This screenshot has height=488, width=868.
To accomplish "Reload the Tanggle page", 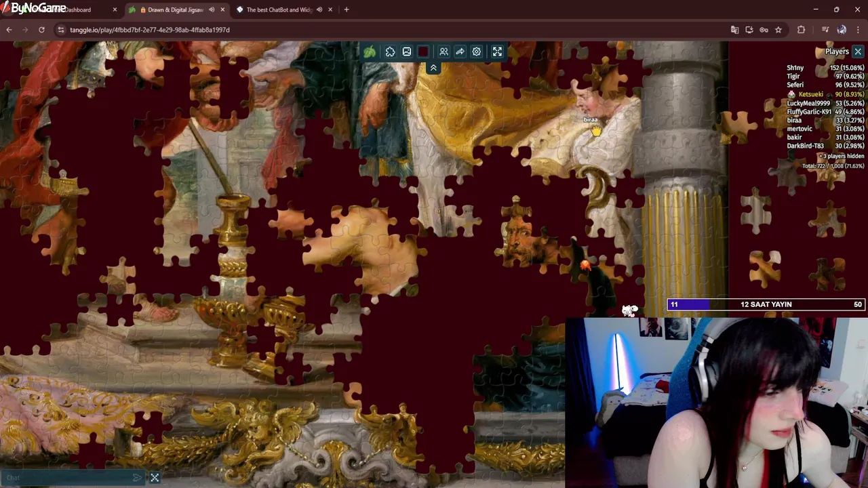I will [41, 30].
